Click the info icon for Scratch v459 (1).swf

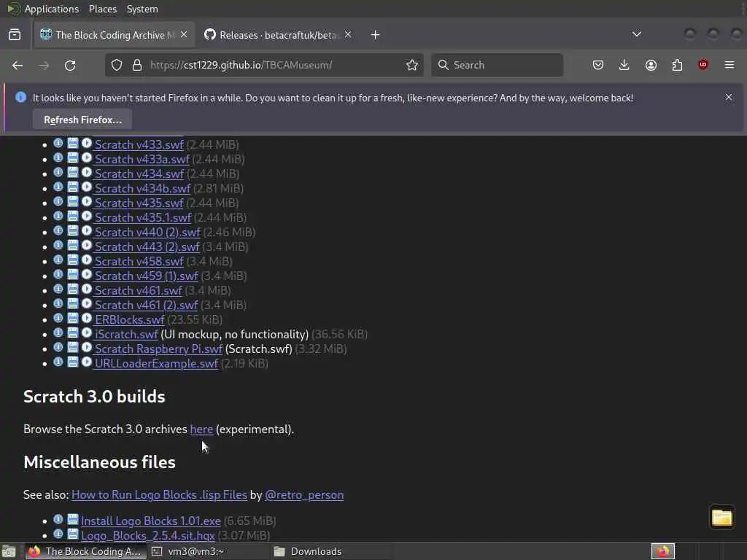pos(58,275)
